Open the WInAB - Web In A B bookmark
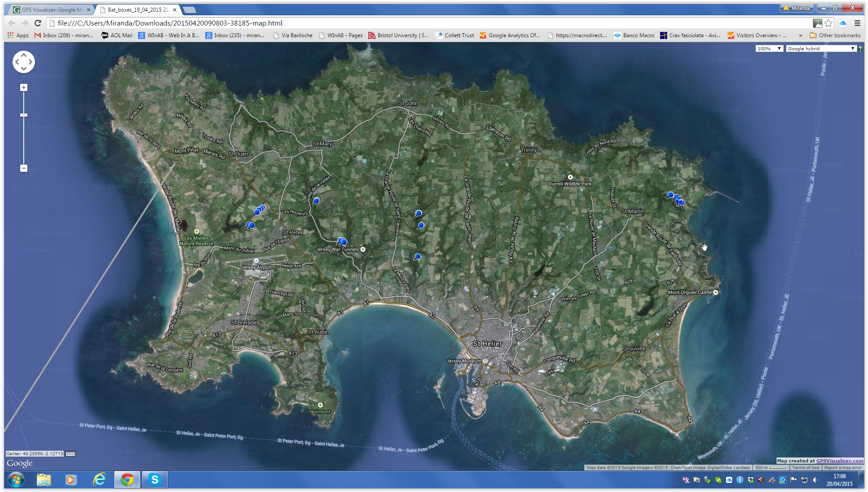The height and width of the screenshot is (492, 868). pyautogui.click(x=168, y=35)
